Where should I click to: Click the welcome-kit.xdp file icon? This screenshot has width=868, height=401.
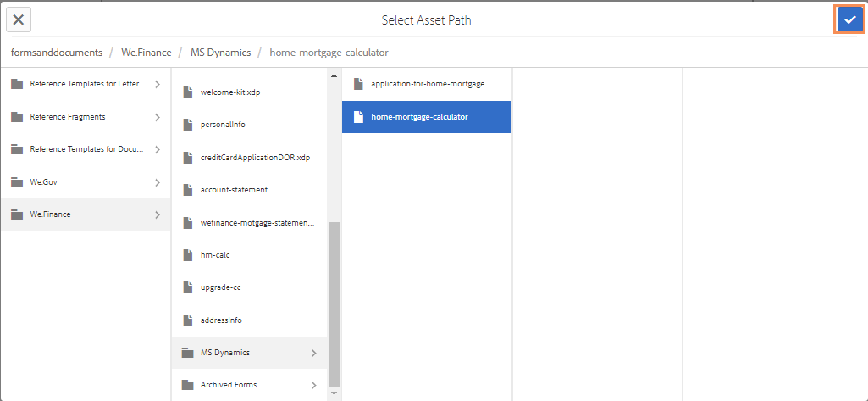pos(187,92)
